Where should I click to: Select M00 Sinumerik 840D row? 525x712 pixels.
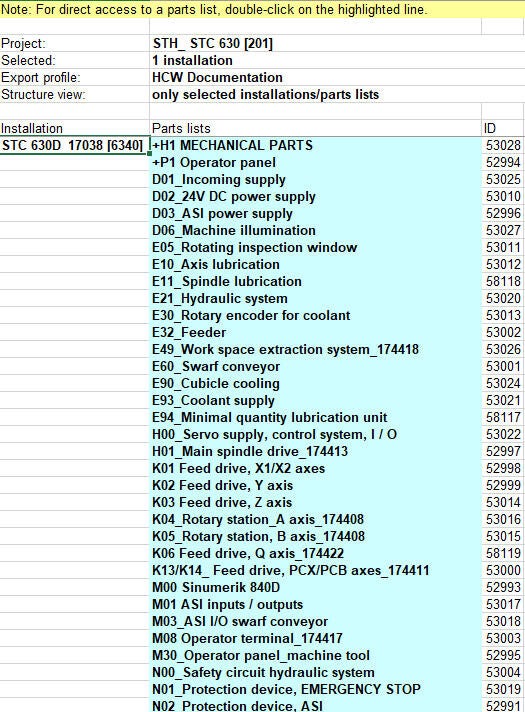315,587
